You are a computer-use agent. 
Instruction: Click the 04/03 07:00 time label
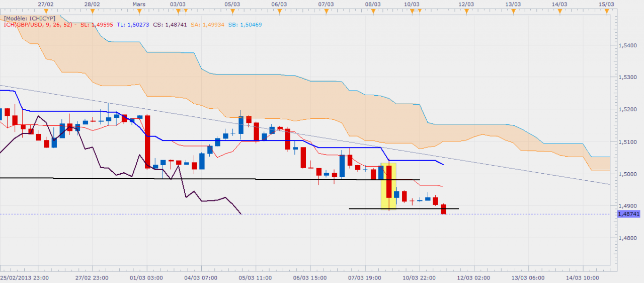pyautogui.click(x=201, y=277)
